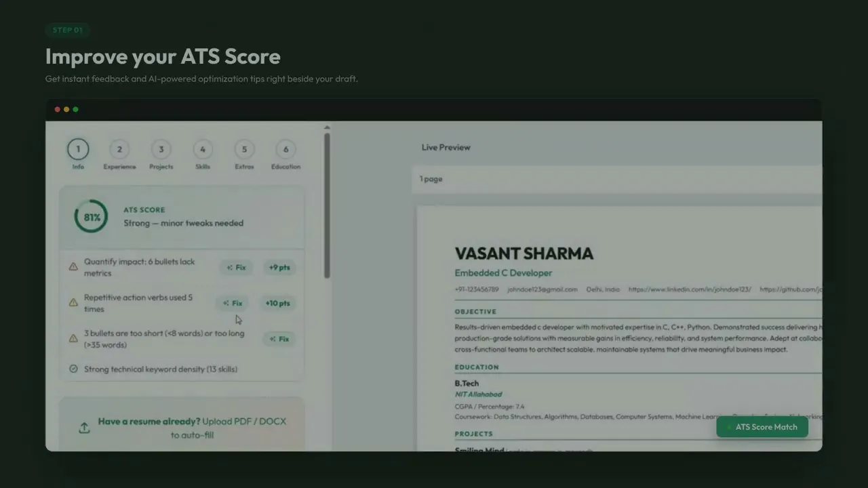Open the GitHub URL in resume preview
Image resolution: width=868 pixels, height=488 pixels.
tap(791, 289)
